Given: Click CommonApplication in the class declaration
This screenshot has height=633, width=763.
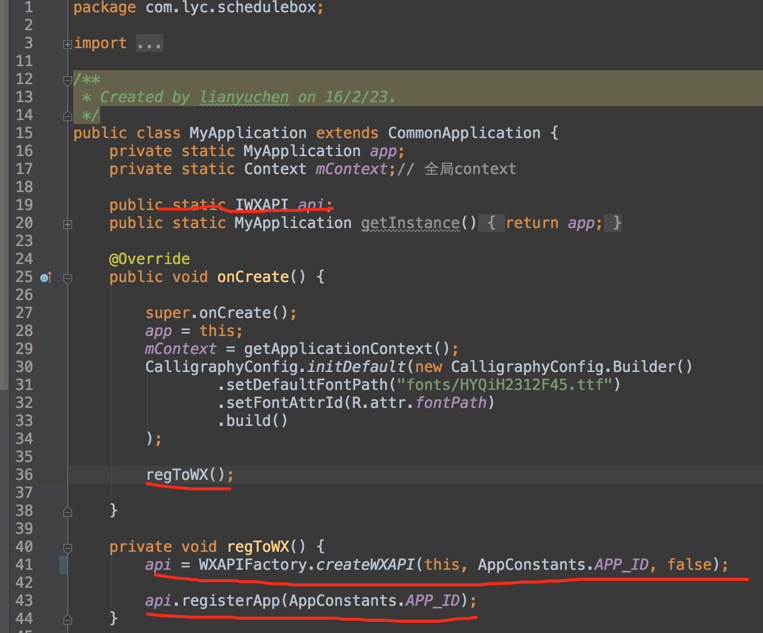Looking at the screenshot, I should click(x=464, y=133).
